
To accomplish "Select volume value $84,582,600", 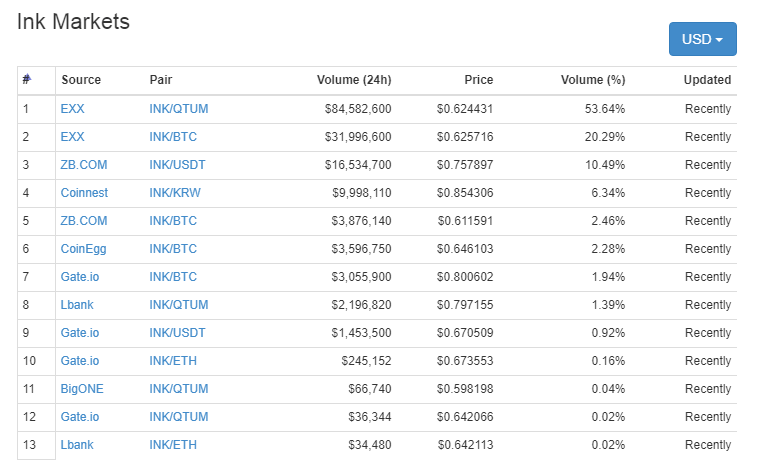I will pos(358,109).
